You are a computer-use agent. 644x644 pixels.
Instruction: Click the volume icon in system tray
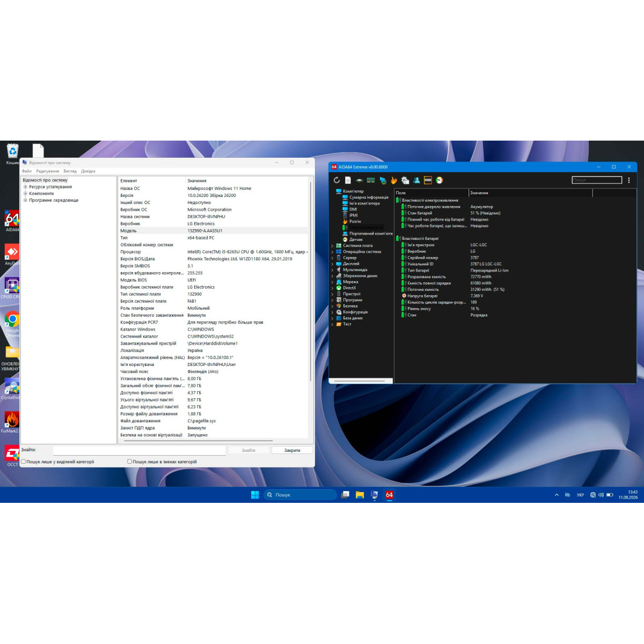(601, 495)
